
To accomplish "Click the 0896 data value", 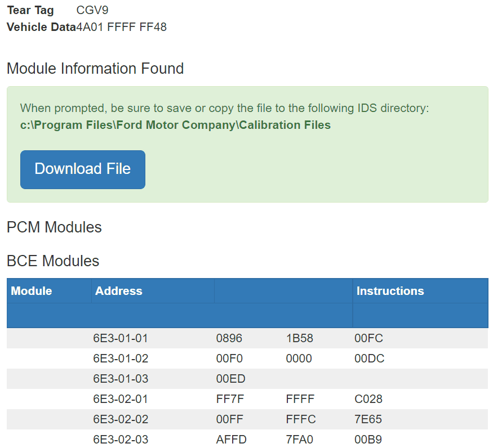I will click(229, 338).
